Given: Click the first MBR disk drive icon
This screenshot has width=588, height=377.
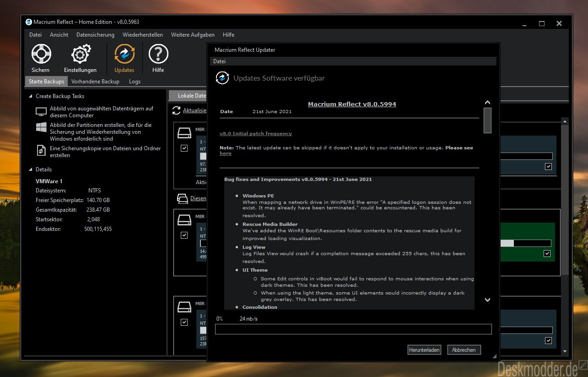Looking at the screenshot, I should pos(184,133).
